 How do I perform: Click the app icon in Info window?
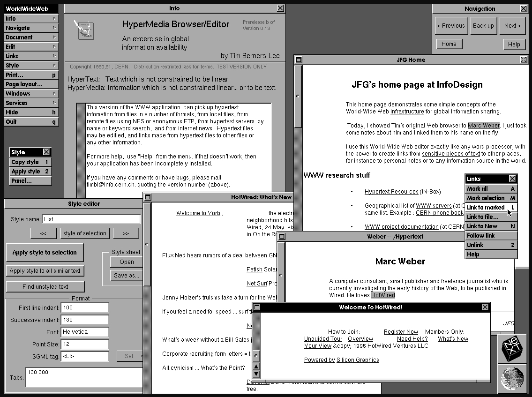tap(84, 30)
